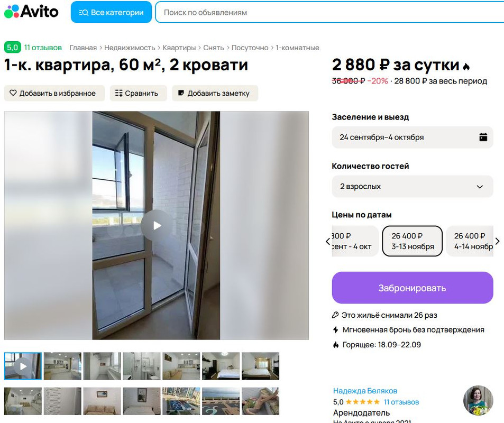The width and height of the screenshot is (504, 423).
Task: Open the bedroom photo thumbnail with white bed
Action: [x=221, y=366]
